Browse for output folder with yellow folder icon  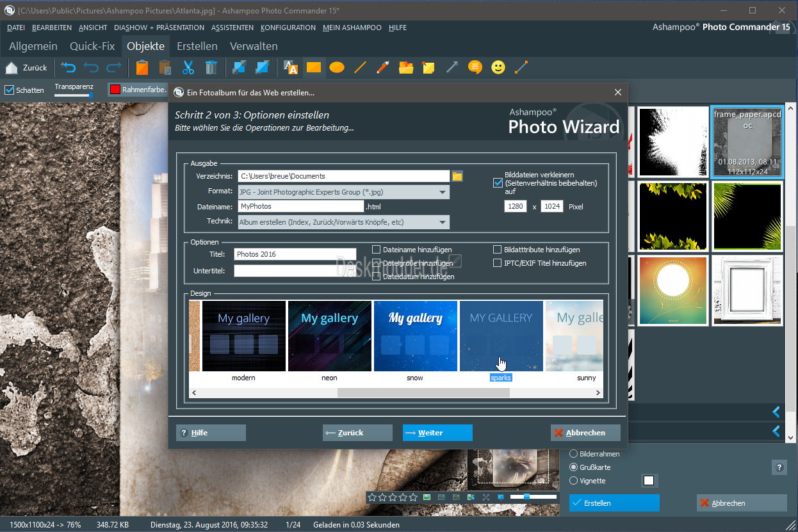pos(457,176)
